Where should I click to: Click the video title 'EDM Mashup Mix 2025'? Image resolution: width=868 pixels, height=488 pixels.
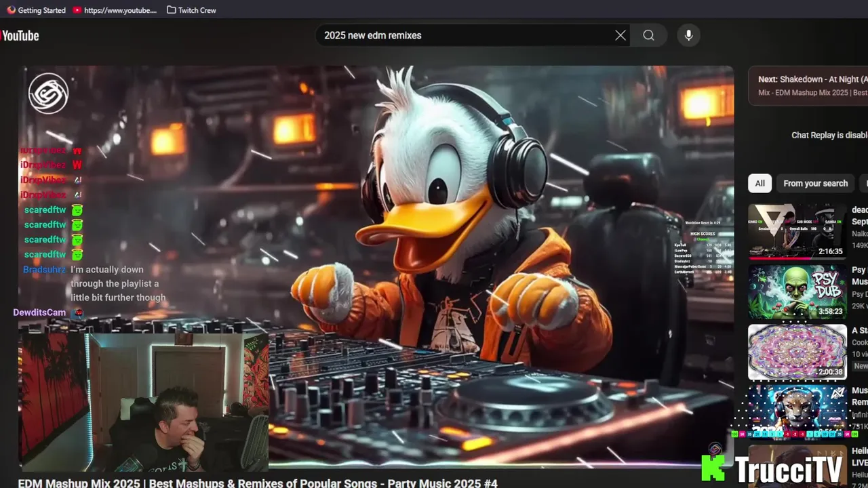pyautogui.click(x=258, y=483)
